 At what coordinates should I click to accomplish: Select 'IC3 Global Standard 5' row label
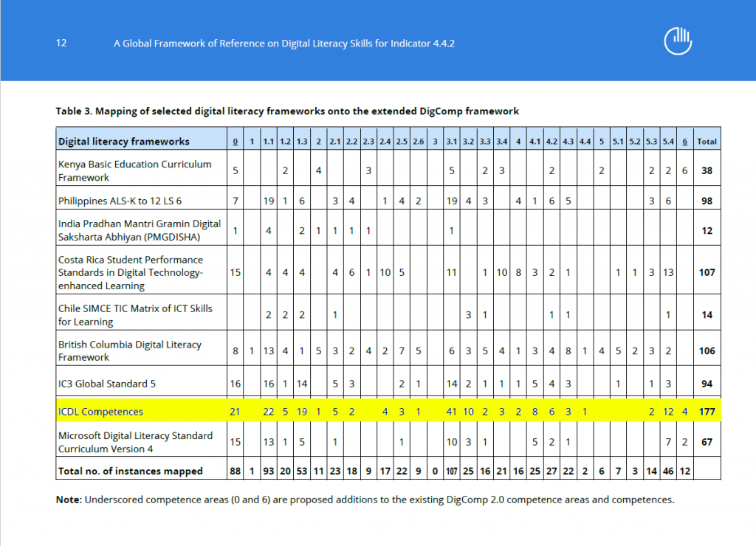[107, 384]
